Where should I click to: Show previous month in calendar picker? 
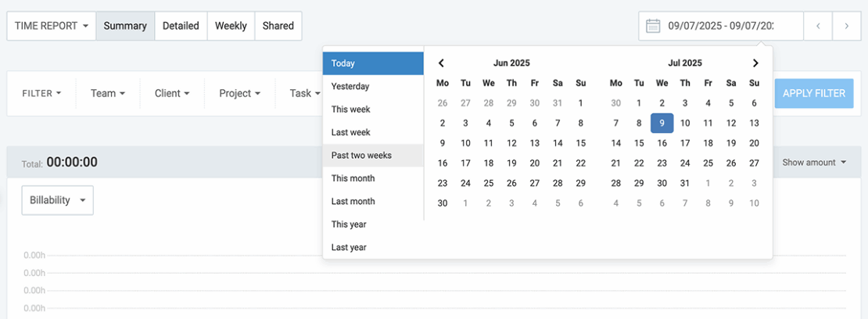tap(441, 63)
